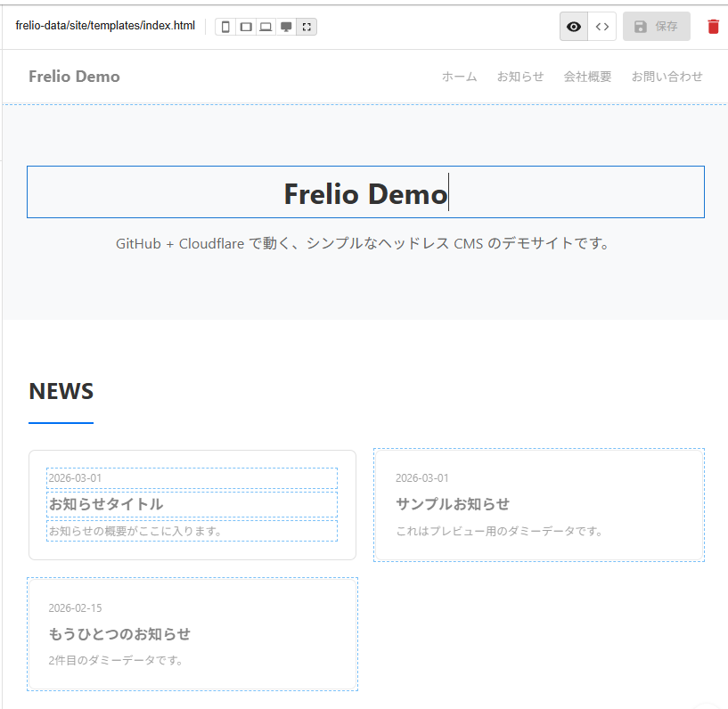Open the お問い合わせ nav link

pos(667,77)
